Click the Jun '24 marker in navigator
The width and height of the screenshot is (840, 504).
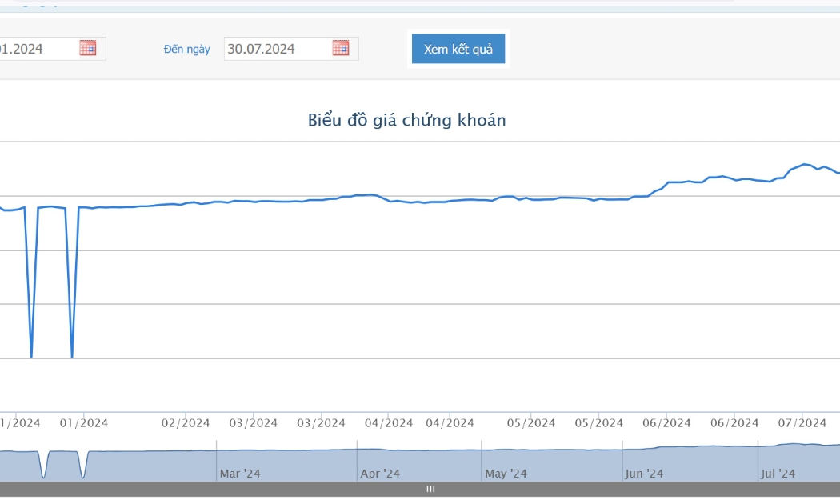pos(644,474)
